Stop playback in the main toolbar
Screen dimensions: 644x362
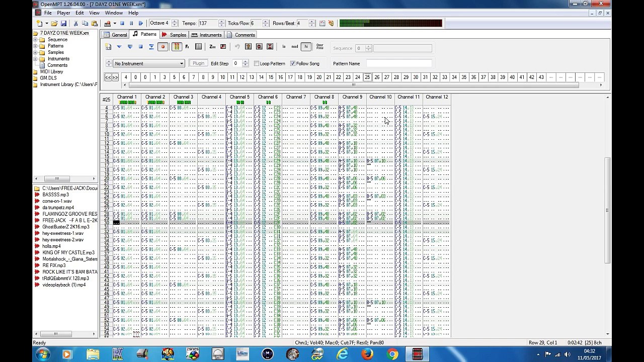122,23
